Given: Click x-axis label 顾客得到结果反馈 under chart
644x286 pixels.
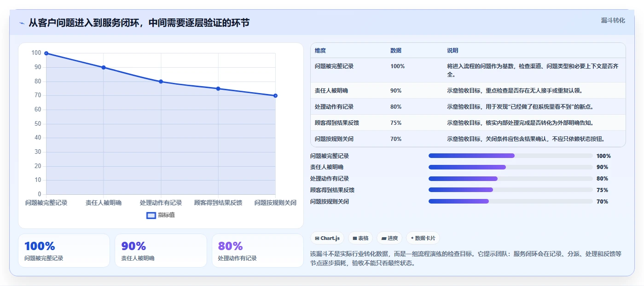Looking at the screenshot, I should tap(218, 203).
